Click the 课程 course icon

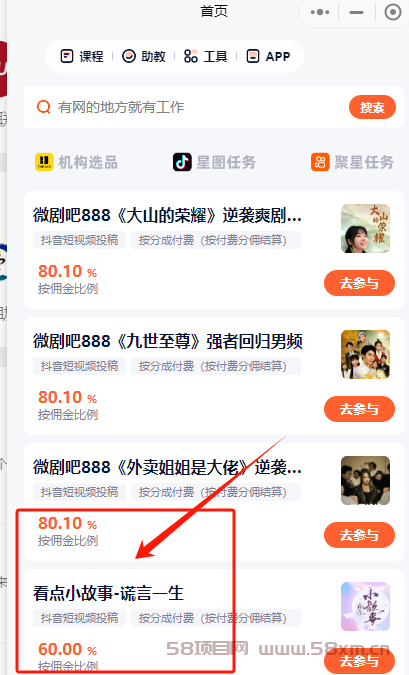(x=67, y=56)
